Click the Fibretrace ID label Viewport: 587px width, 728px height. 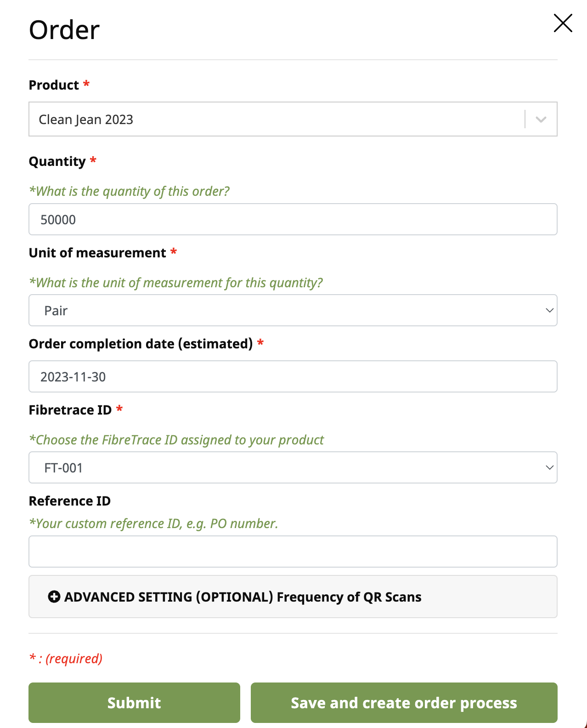tap(70, 410)
